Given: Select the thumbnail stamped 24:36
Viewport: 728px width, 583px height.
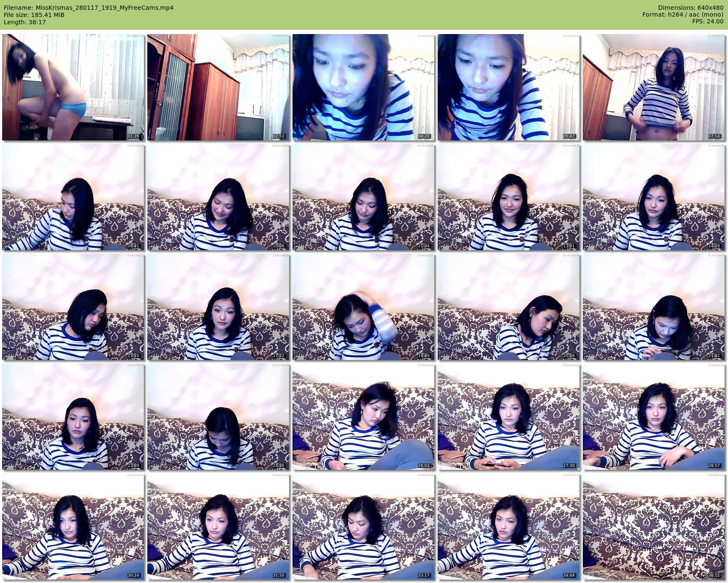Looking at the screenshot, I should click(218, 417).
